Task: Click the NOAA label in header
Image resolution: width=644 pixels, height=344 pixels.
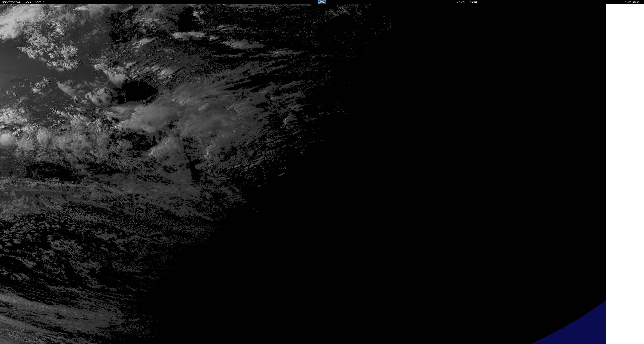Action: click(28, 2)
